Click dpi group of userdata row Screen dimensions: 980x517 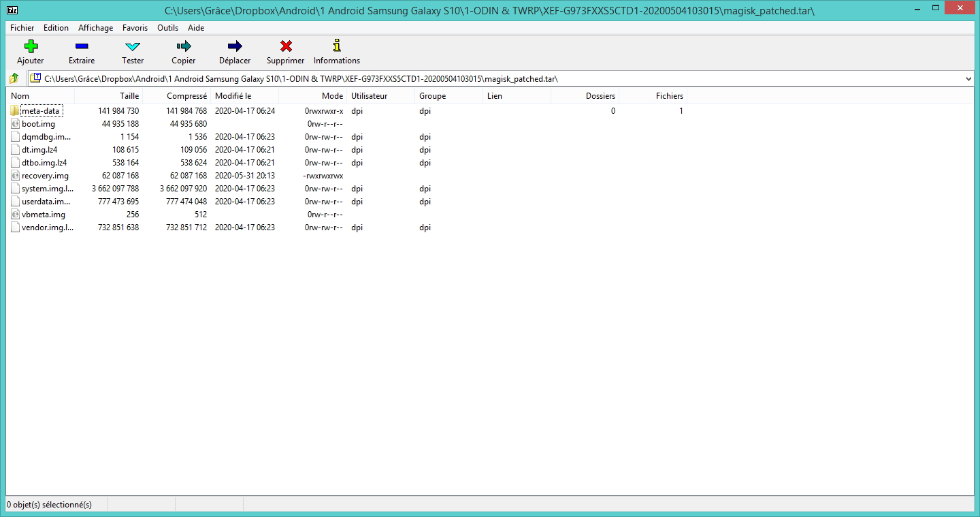coord(425,202)
